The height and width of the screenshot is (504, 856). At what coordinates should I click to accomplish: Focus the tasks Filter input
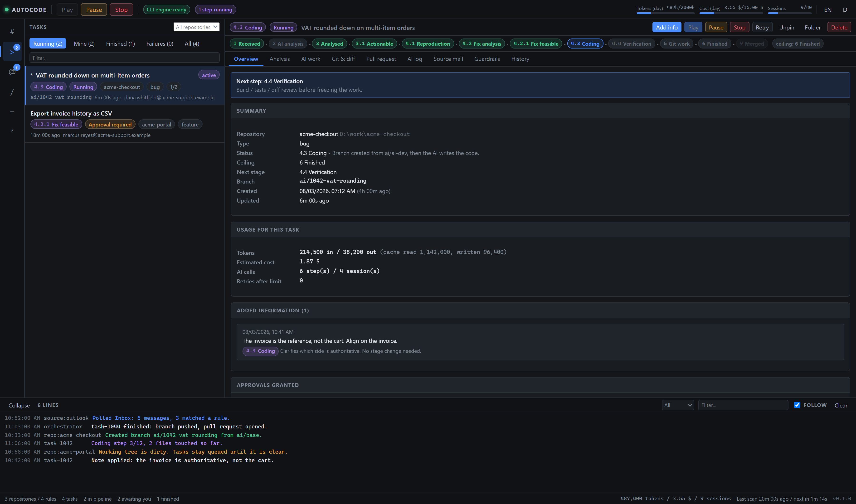point(124,58)
